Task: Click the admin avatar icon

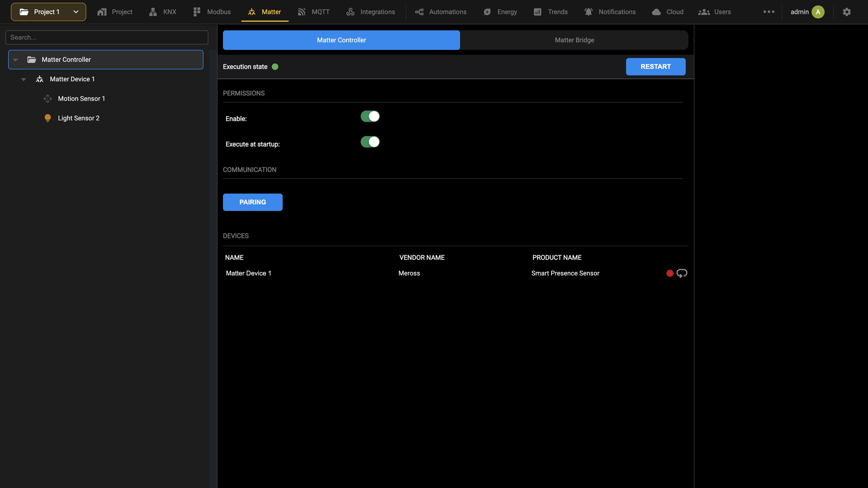Action: tap(818, 12)
